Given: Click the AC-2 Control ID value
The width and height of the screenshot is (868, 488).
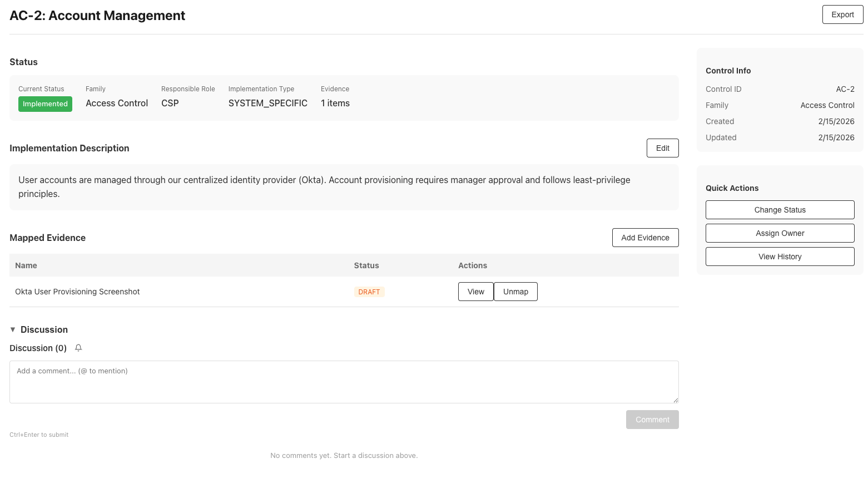Looking at the screenshot, I should [845, 89].
